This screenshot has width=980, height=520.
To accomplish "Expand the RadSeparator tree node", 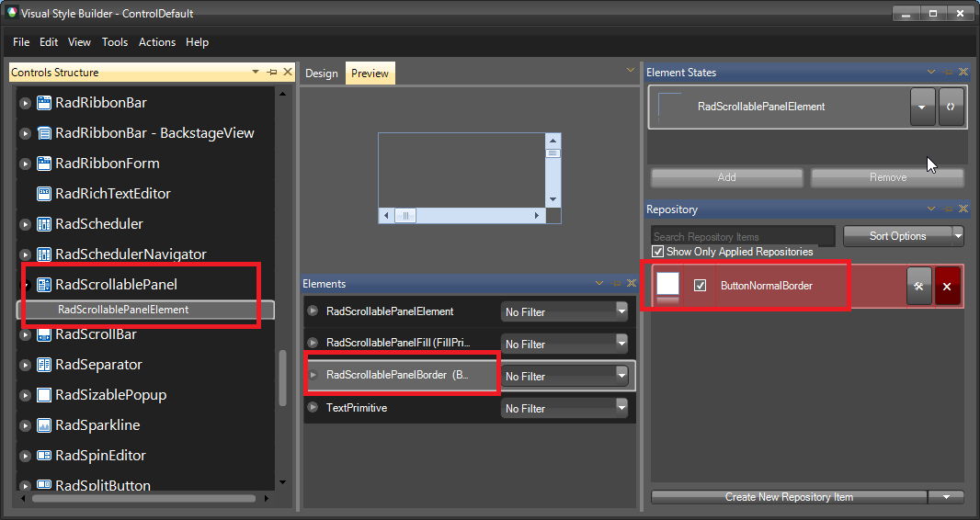I will 25,365.
